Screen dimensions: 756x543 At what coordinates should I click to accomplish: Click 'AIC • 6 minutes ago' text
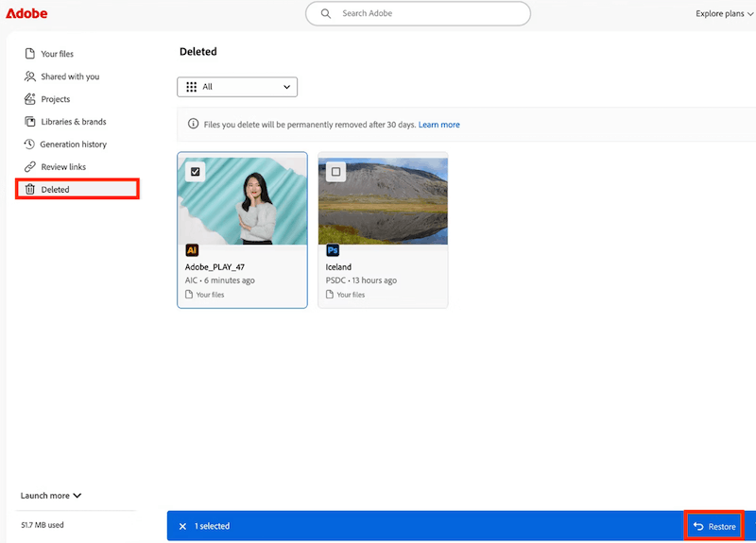(220, 280)
